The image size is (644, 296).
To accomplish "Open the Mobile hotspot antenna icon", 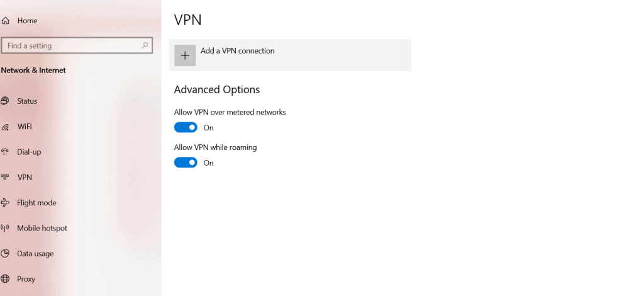I will tap(5, 228).
